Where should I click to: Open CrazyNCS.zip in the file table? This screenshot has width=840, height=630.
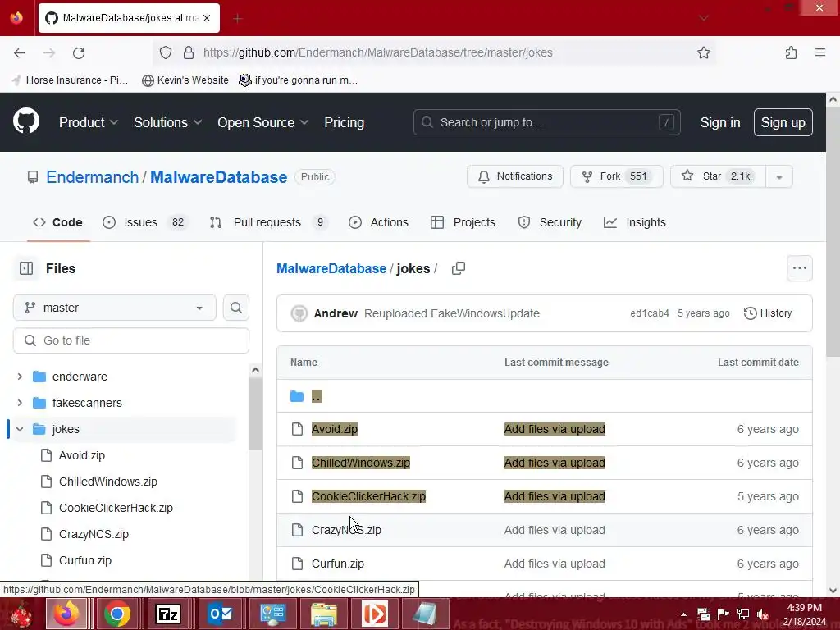[x=346, y=530]
